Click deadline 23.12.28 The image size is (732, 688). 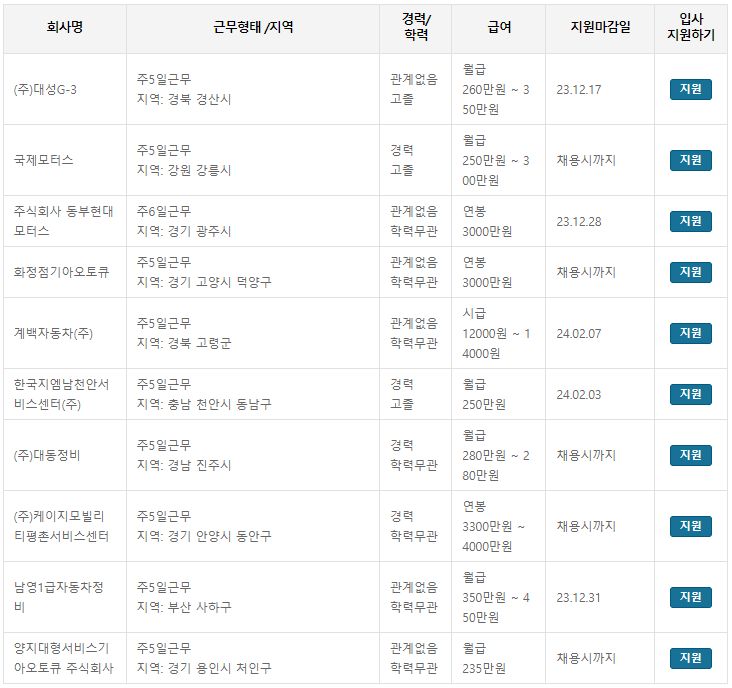[x=579, y=222]
